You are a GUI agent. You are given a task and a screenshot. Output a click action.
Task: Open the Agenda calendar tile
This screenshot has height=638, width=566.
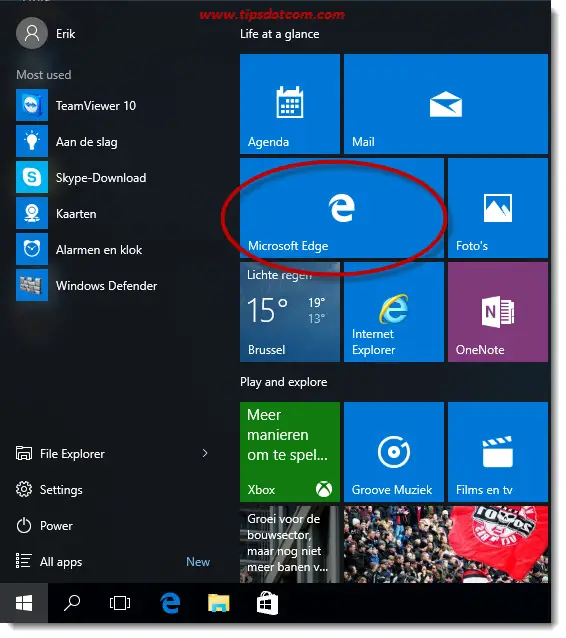tap(290, 104)
